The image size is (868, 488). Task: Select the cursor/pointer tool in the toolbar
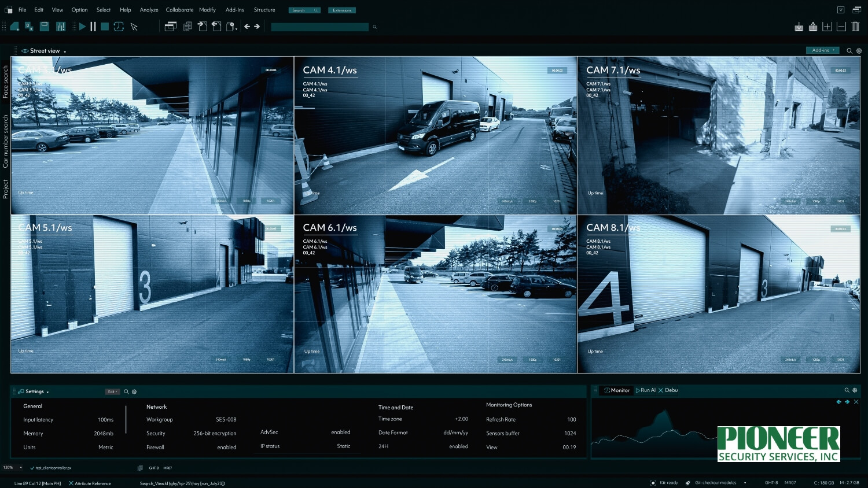[x=134, y=26]
